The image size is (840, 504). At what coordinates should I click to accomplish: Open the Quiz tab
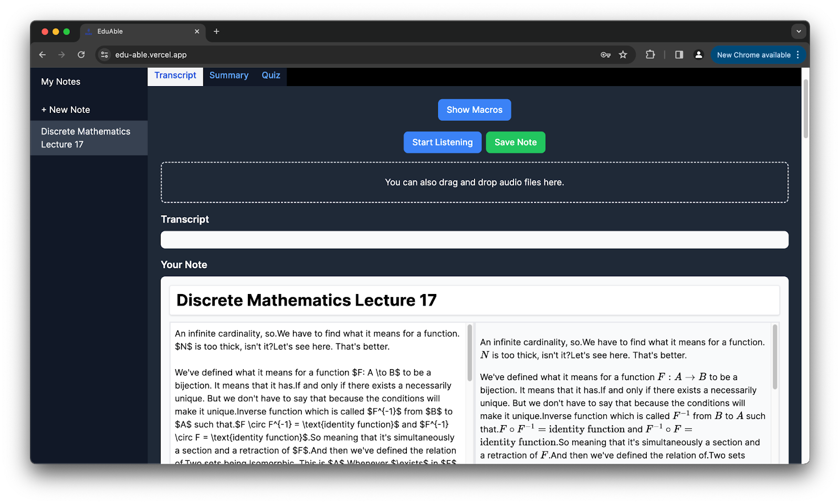[271, 76]
